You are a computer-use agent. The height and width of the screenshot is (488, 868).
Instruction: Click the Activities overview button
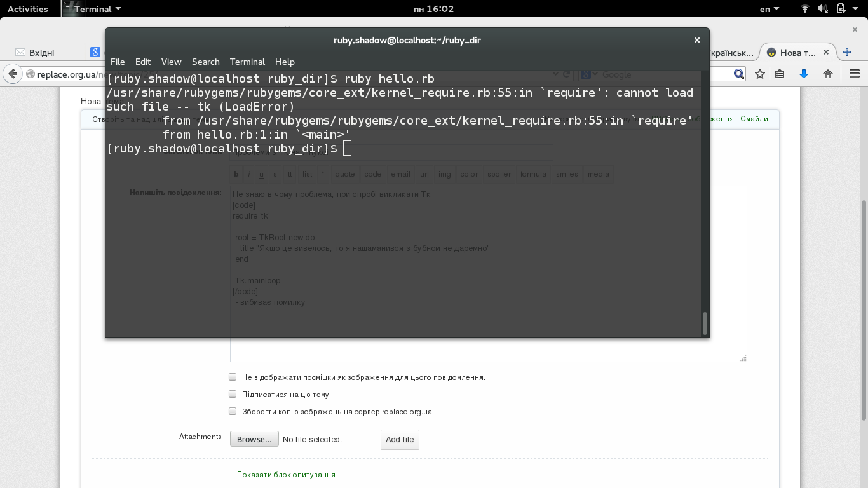(28, 9)
